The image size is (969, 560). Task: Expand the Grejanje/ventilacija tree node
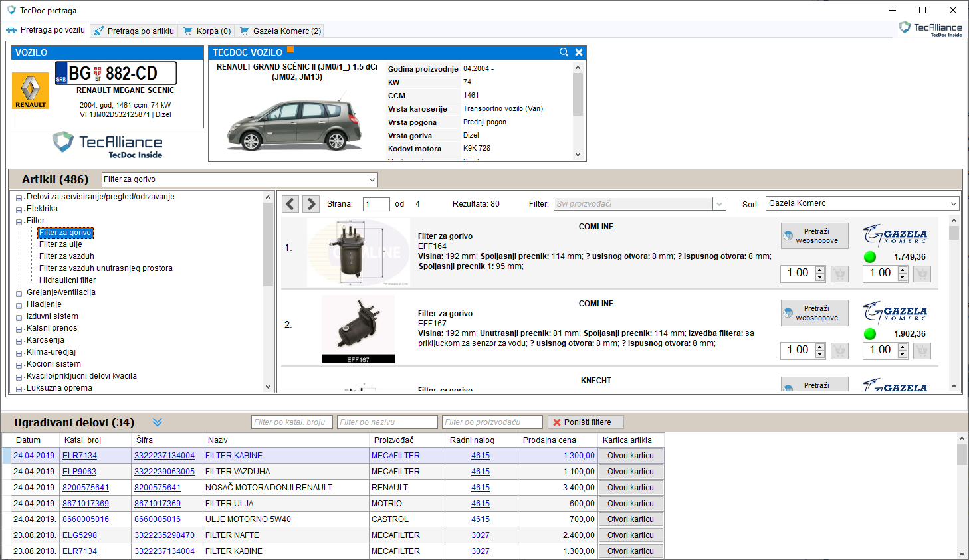[19, 293]
